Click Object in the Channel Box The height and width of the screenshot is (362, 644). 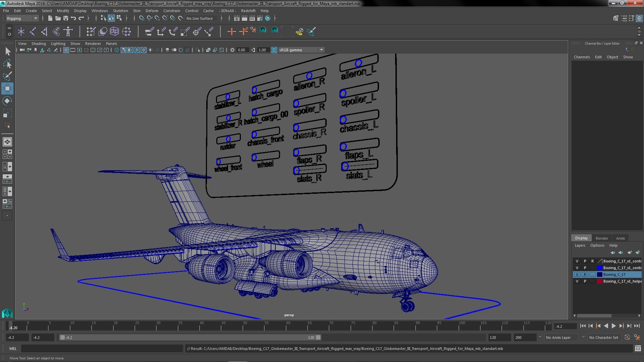pos(612,57)
